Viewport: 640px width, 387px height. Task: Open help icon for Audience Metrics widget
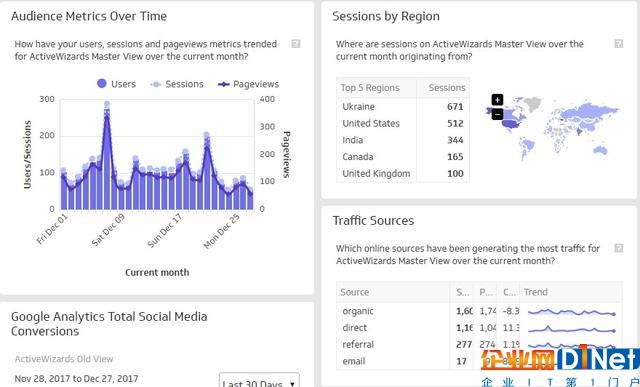tap(296, 44)
